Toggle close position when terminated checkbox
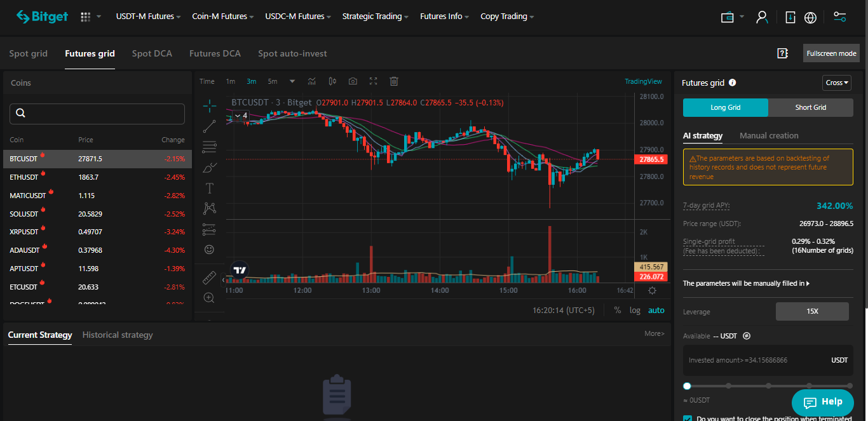This screenshot has width=868, height=421. tap(688, 419)
